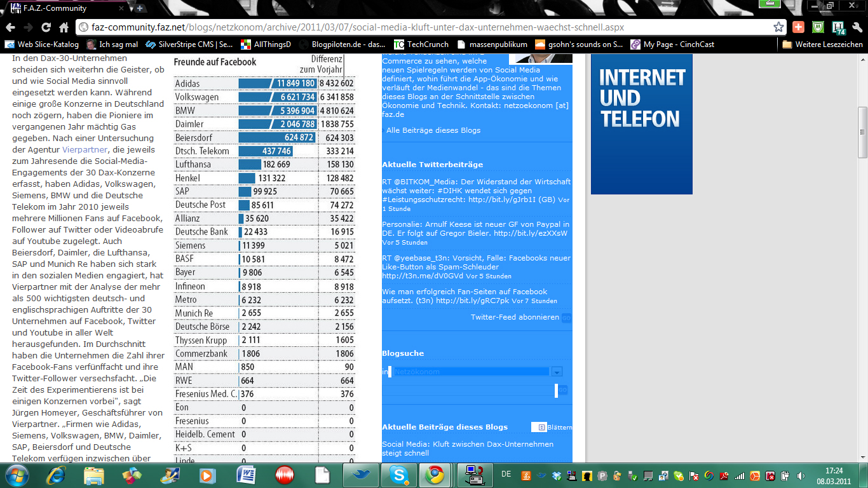868x488 pixels.
Task: Launch Skype from the taskbar
Action: pos(399,475)
